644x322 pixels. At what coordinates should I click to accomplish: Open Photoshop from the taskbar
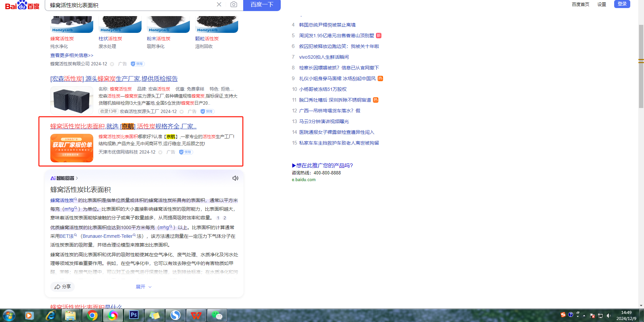click(134, 316)
